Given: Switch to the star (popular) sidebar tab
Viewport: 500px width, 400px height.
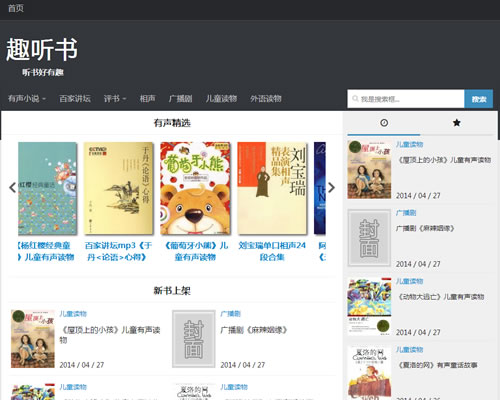Looking at the screenshot, I should pyautogui.click(x=457, y=123).
